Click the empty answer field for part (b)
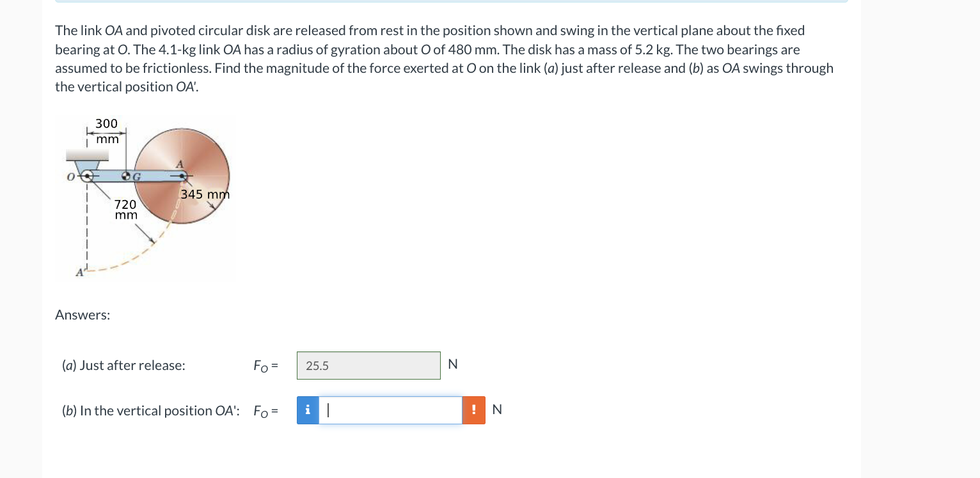This screenshot has height=478, width=980. click(390, 410)
